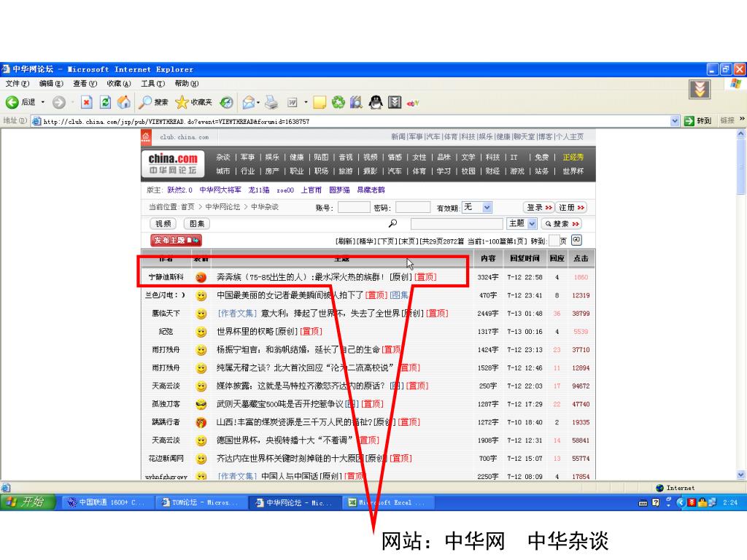Click in the 账号 input field
The height and width of the screenshot is (560, 747).
pos(354,208)
